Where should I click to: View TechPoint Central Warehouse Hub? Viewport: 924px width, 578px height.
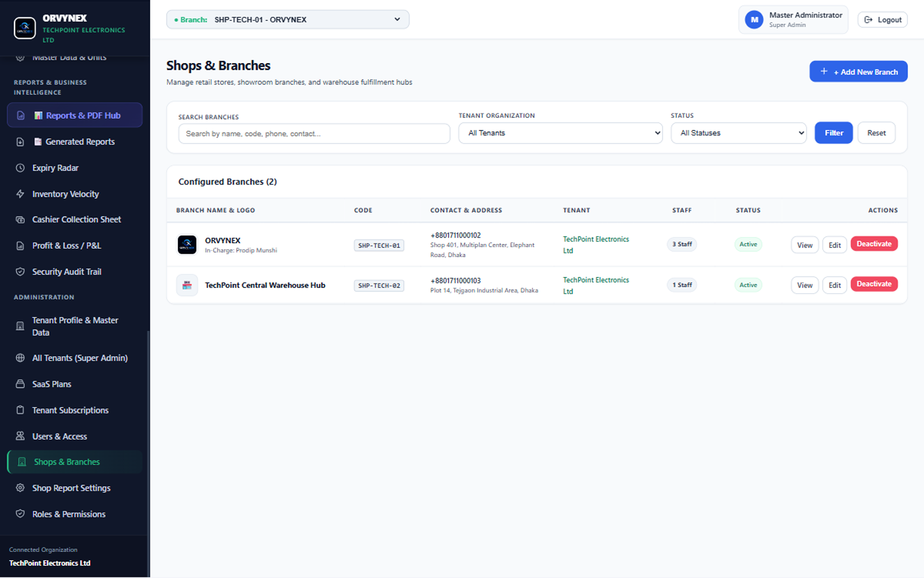(804, 285)
